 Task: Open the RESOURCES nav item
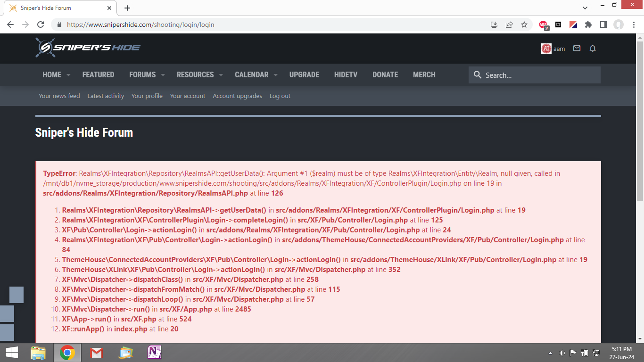coord(195,74)
